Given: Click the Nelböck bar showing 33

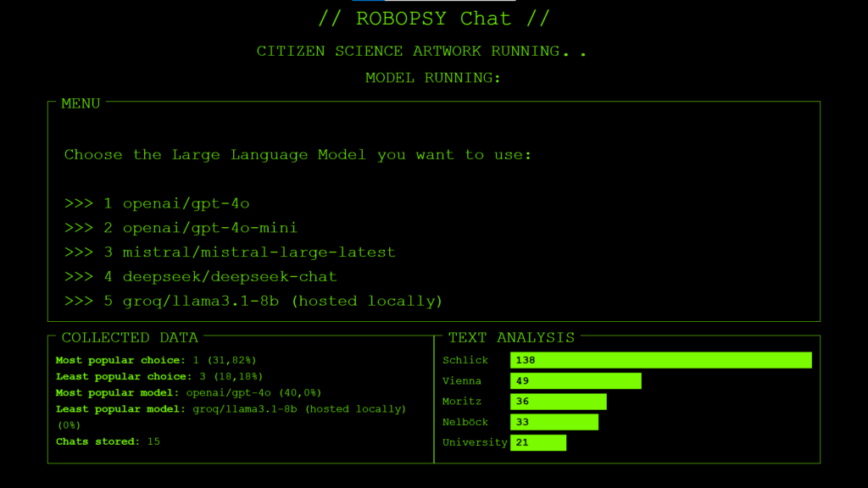Looking at the screenshot, I should 554,422.
